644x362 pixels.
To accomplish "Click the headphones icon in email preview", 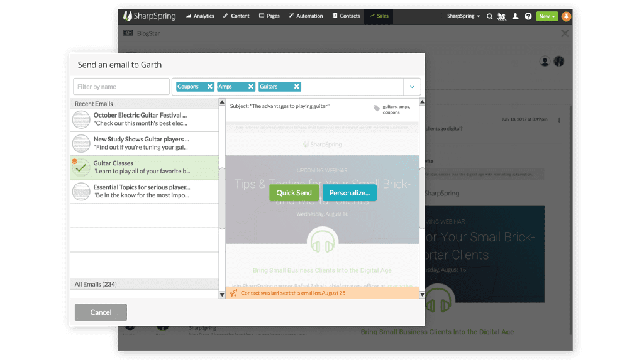I will pyautogui.click(x=323, y=242).
